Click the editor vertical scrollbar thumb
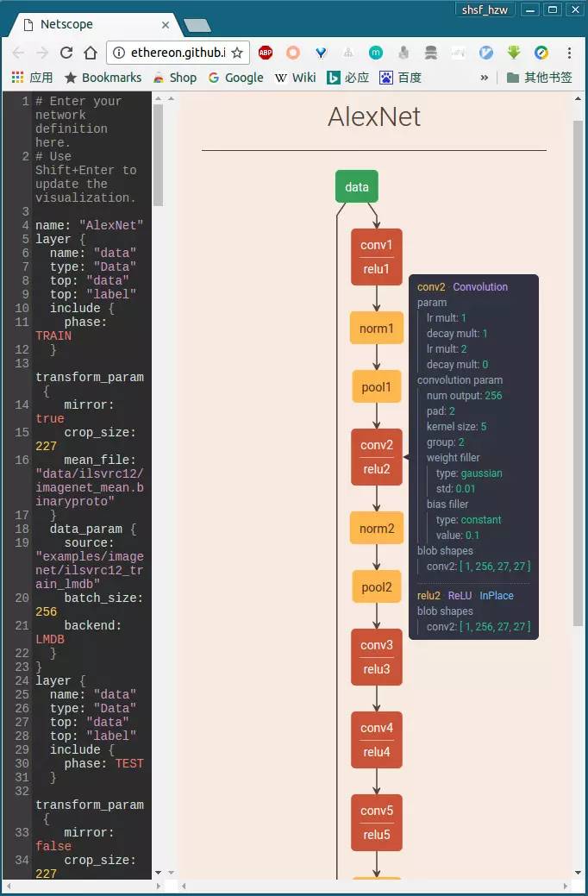 point(159,155)
